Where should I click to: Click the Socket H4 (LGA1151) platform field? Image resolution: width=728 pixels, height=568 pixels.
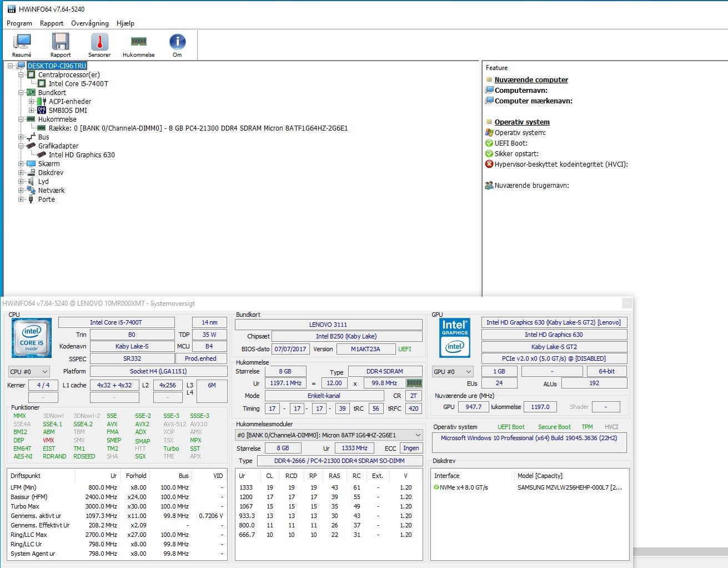point(158,371)
